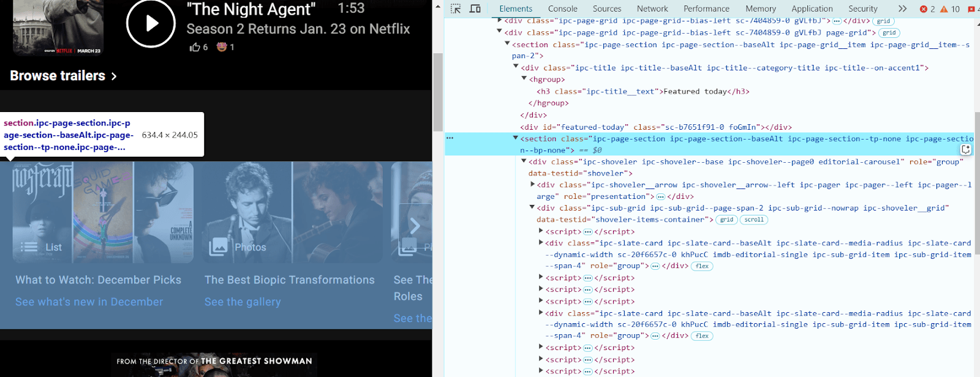Screen dimensions: 980x377
Task: Open the Sources tab
Action: pyautogui.click(x=607, y=9)
